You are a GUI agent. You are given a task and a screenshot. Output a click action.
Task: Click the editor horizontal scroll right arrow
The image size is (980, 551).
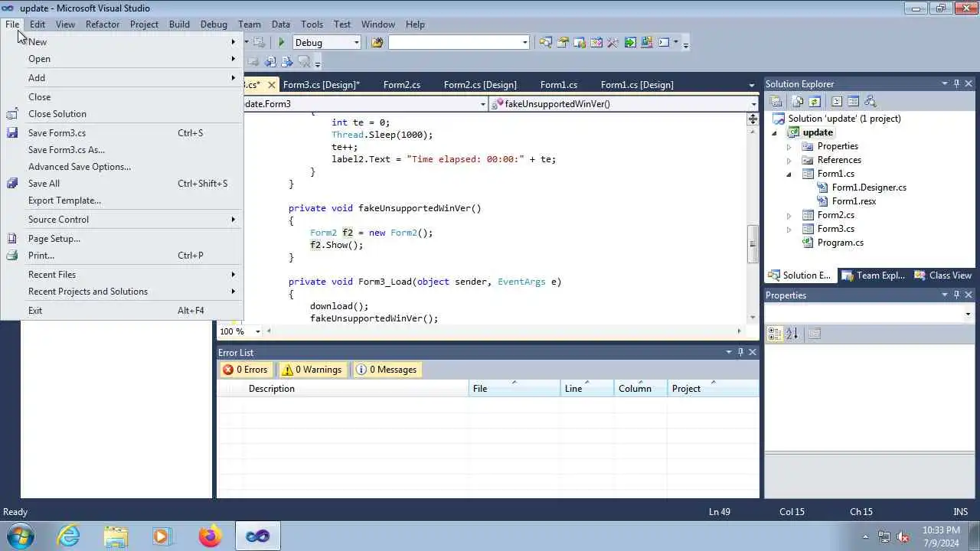[x=739, y=331]
